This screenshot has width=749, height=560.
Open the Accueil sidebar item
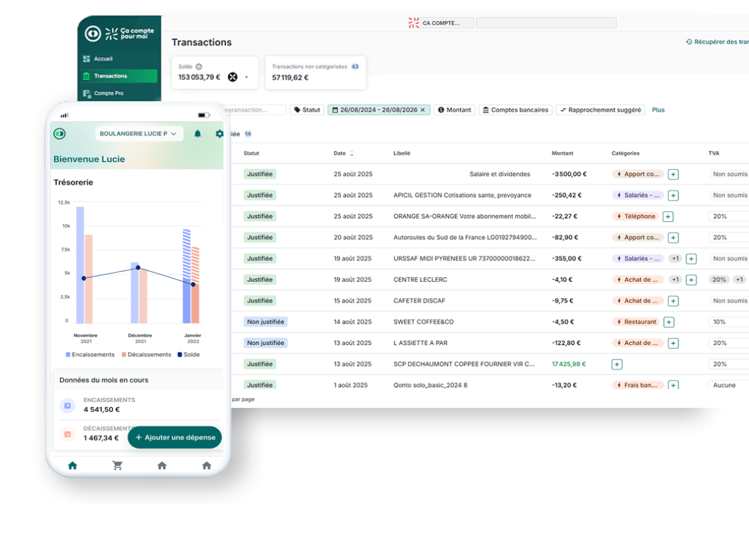tap(103, 59)
